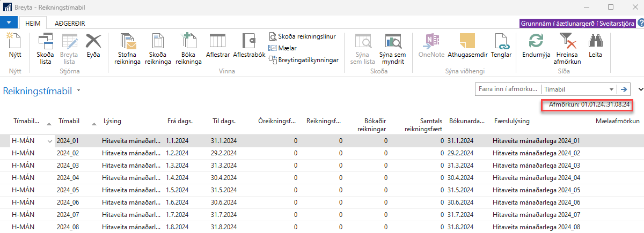Screen dimensions: 644x233
Task: Open the Tímabil filter field dropdown
Action: point(611,89)
